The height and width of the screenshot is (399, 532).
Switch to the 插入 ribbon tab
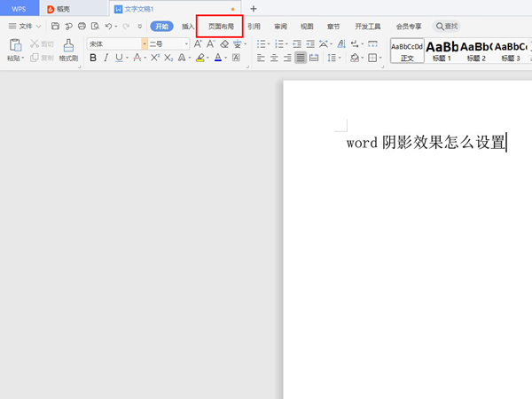(188, 27)
